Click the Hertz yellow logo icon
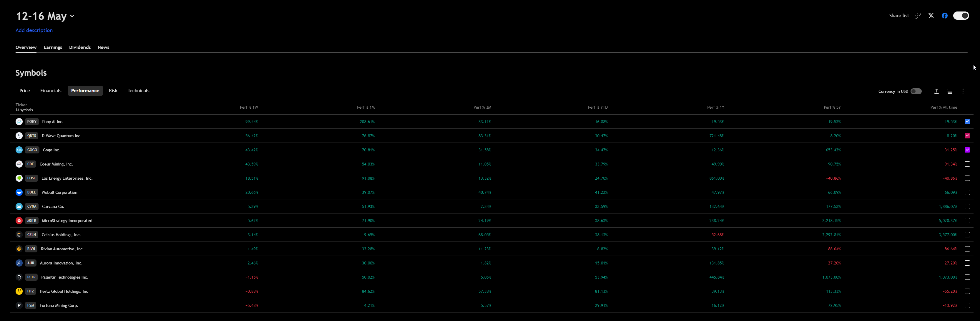980x321 pixels. tap(19, 291)
